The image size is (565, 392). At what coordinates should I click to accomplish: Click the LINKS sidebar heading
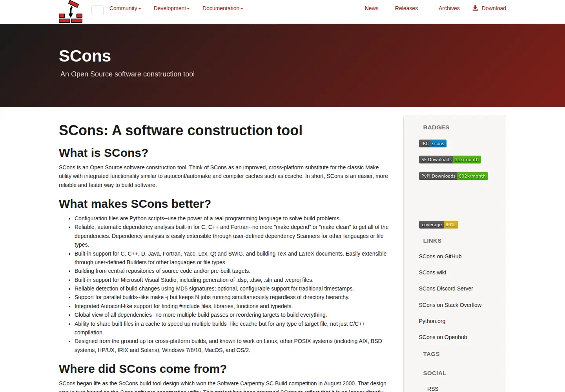[432, 241]
